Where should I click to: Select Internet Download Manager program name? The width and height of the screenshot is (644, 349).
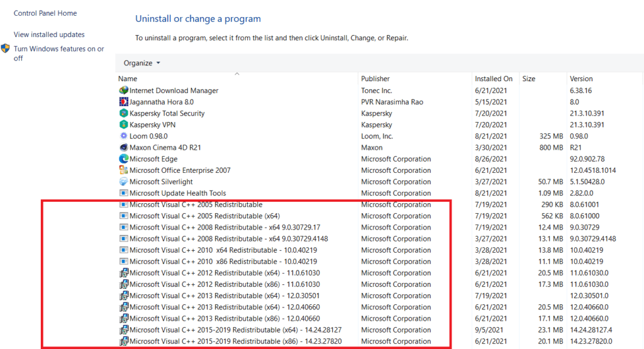174,91
